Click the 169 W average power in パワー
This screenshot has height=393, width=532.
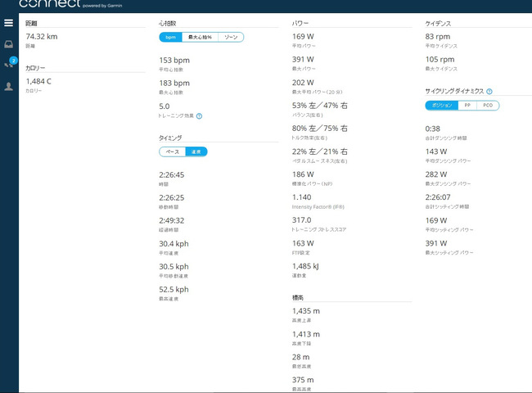point(303,37)
